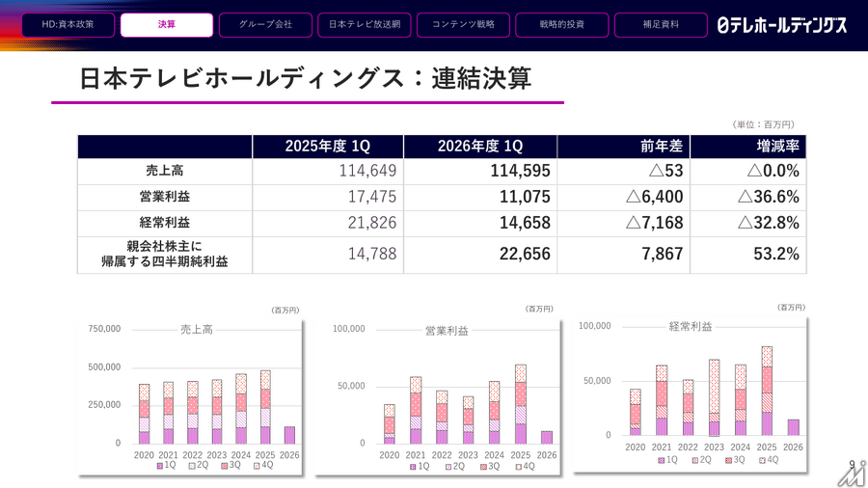Screen dimensions: 868x488
Task: Click the difference value △6,400
Action: click(x=654, y=197)
